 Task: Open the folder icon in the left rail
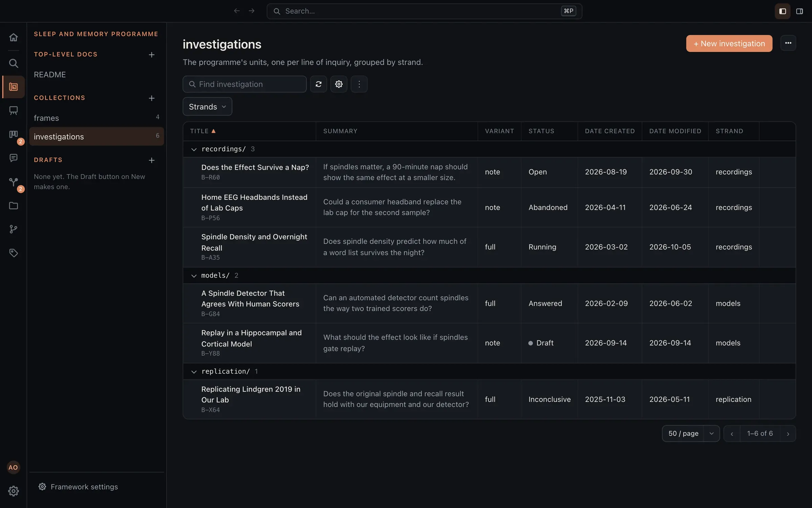pos(13,206)
